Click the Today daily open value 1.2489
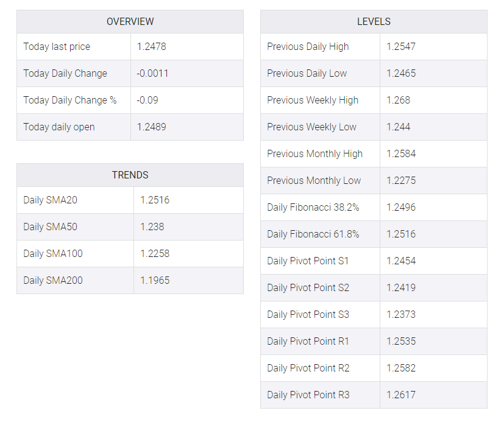 point(151,127)
